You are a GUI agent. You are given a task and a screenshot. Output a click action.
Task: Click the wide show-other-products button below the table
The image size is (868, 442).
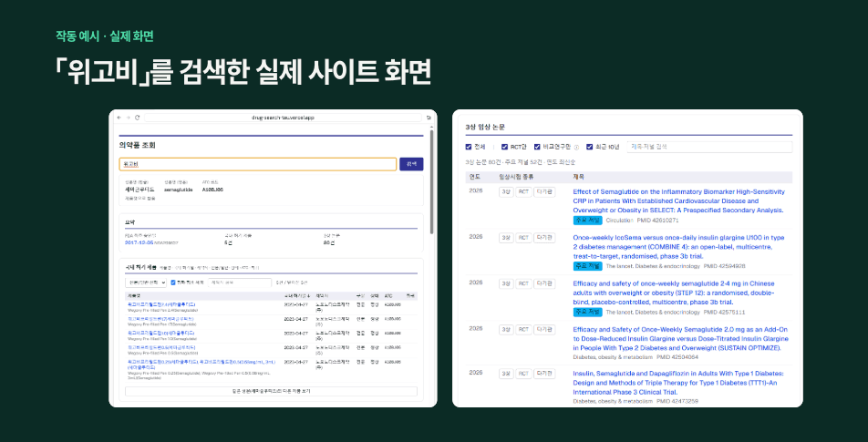point(272,391)
